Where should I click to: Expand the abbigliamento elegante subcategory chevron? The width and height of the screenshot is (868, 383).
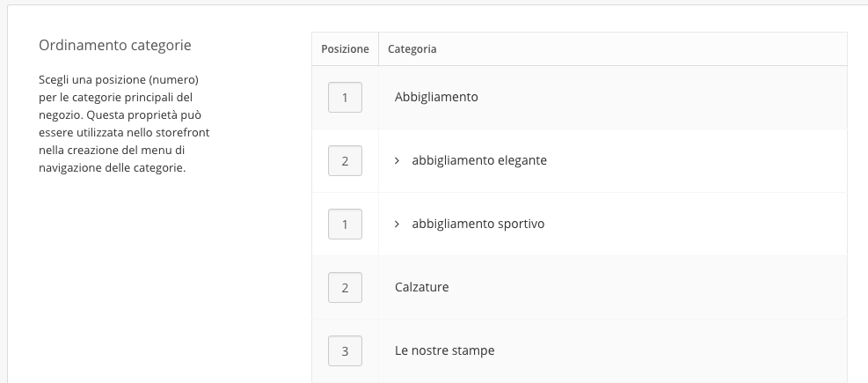[398, 161]
